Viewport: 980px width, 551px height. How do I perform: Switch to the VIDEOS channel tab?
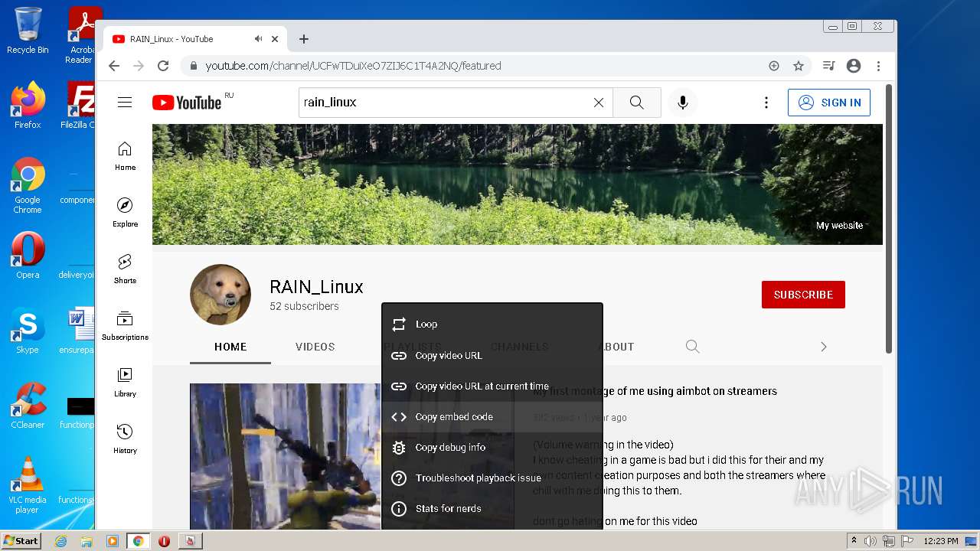pyautogui.click(x=315, y=347)
